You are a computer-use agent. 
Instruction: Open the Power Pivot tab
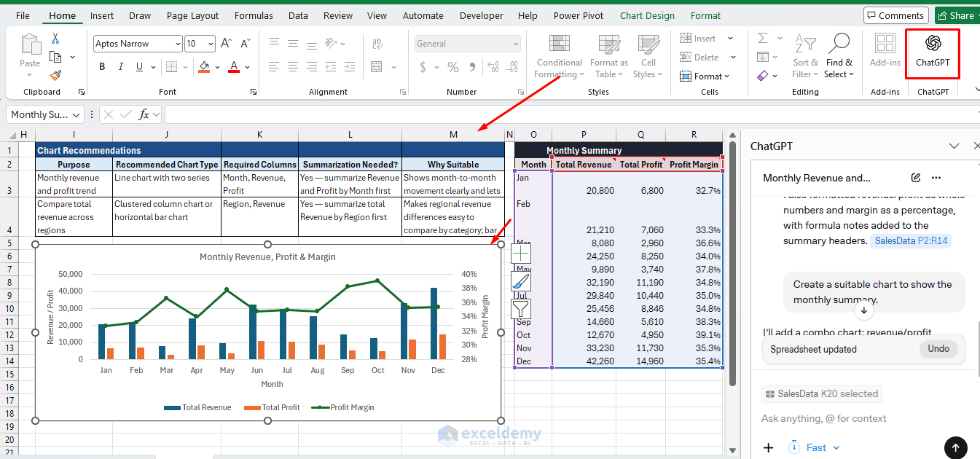(579, 15)
